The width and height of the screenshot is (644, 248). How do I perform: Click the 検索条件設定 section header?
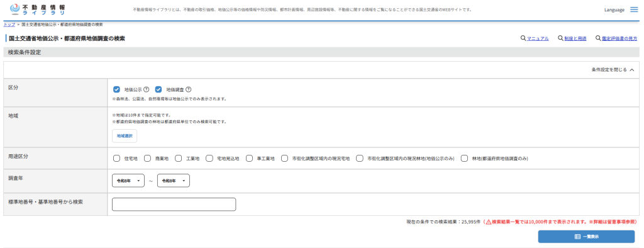point(321,52)
